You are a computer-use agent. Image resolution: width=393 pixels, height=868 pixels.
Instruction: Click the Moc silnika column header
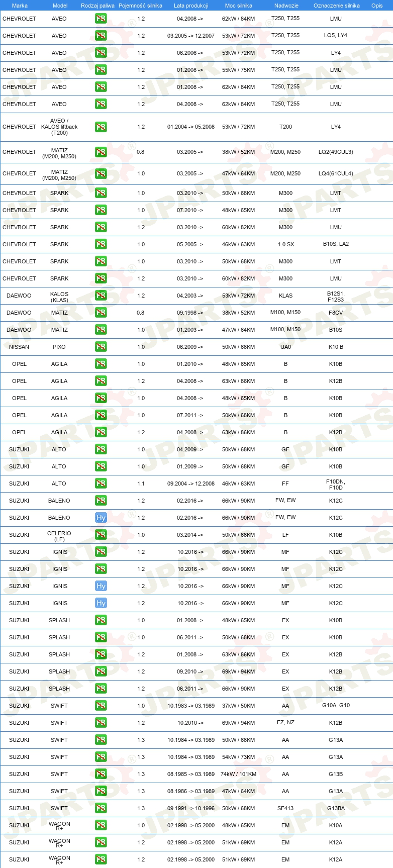(x=239, y=6)
